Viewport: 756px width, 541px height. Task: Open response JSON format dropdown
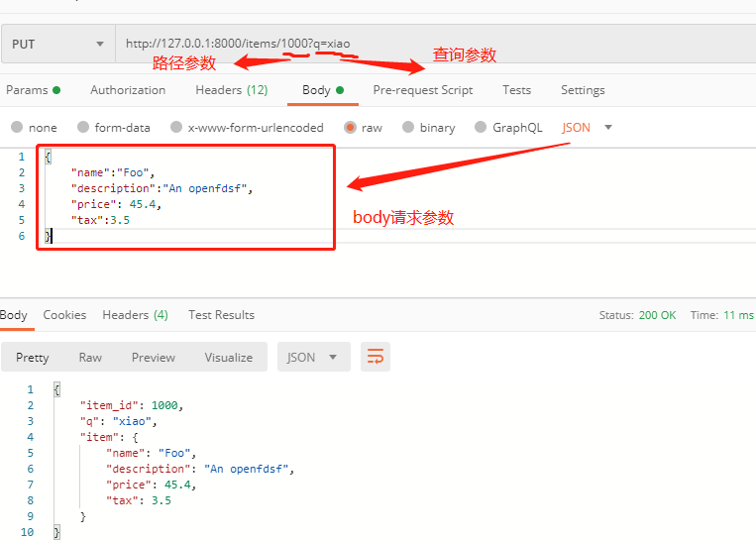pyautogui.click(x=313, y=357)
